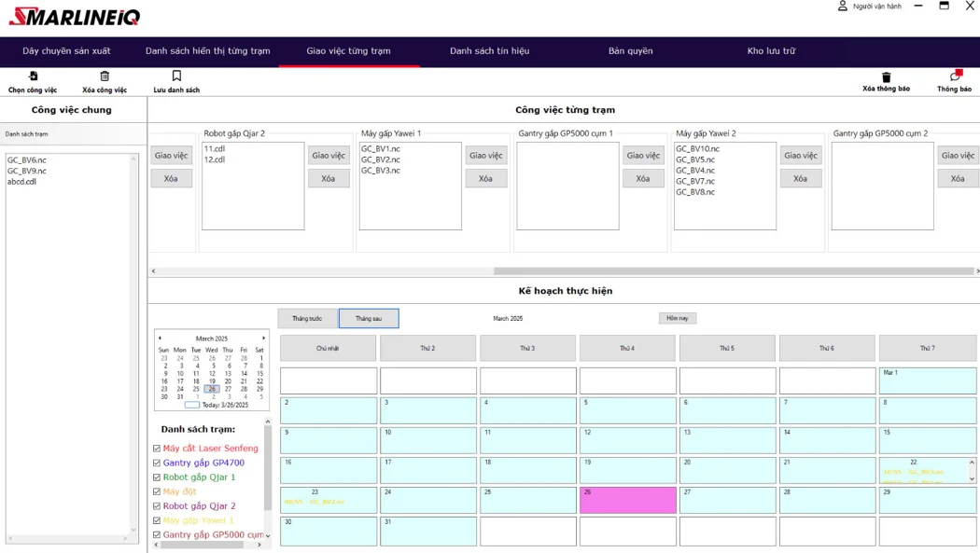Click the Xóa công việc trash icon
This screenshot has height=553, width=980.
tap(105, 76)
